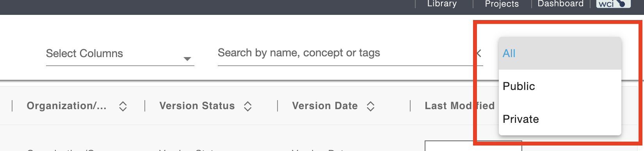Click the clear search X icon
Image resolution: width=644 pixels, height=151 pixels.
[x=479, y=53]
